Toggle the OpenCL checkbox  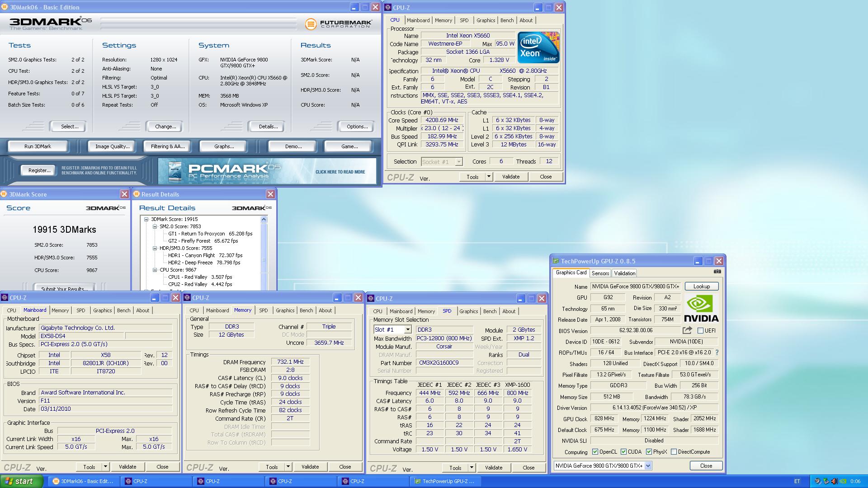pyautogui.click(x=595, y=452)
